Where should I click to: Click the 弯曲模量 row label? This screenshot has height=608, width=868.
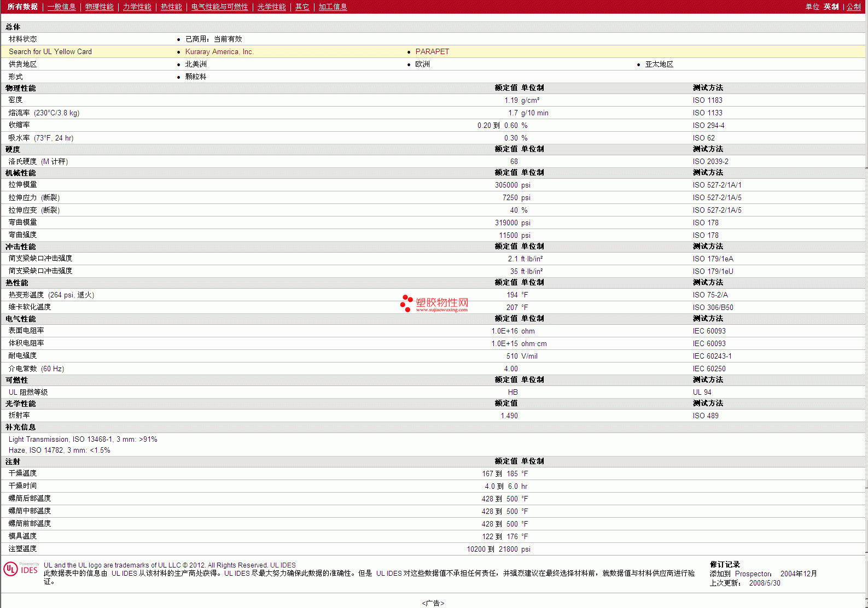click(22, 222)
